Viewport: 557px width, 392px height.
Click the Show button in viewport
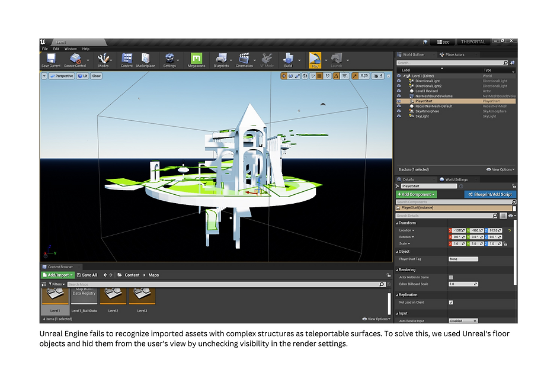[96, 76]
